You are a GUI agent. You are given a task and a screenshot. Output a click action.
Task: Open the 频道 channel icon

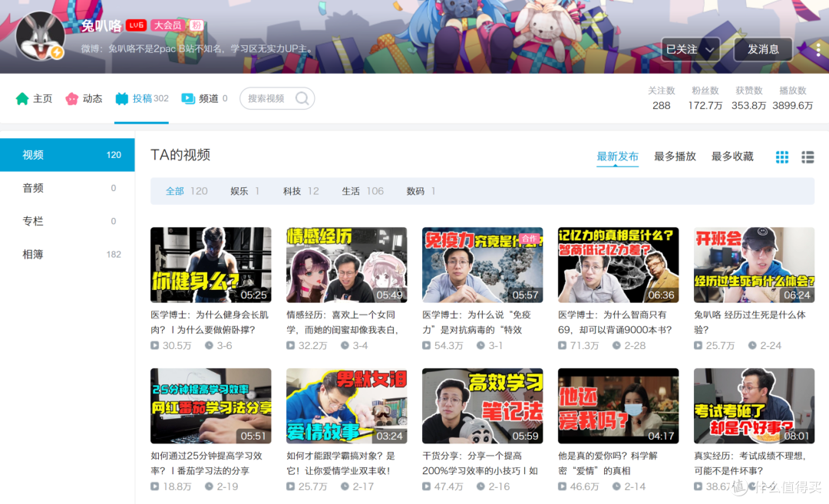pyautogui.click(x=188, y=99)
